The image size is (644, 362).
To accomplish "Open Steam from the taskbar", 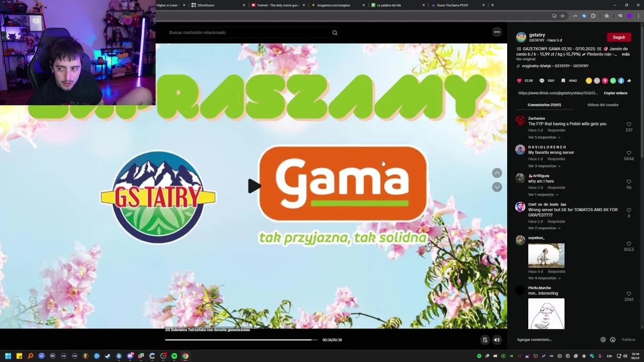I will click(x=108, y=356).
